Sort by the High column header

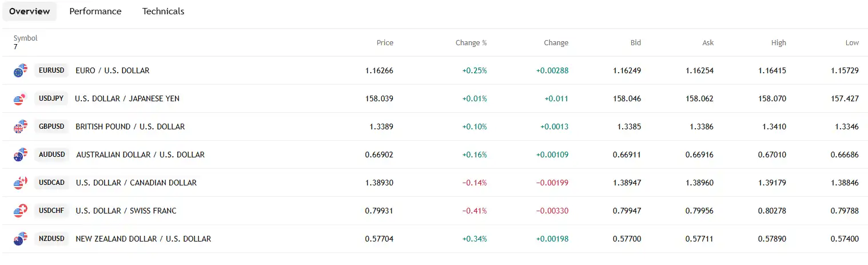[x=778, y=43]
